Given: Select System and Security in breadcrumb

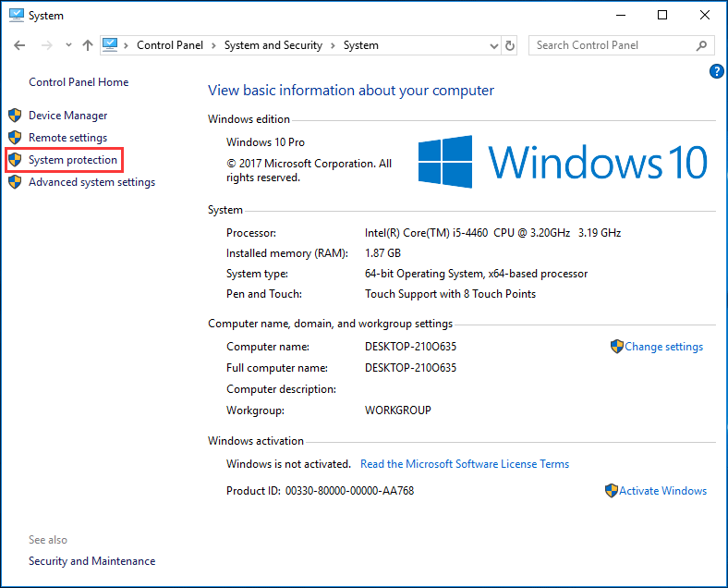Looking at the screenshot, I should point(273,45).
